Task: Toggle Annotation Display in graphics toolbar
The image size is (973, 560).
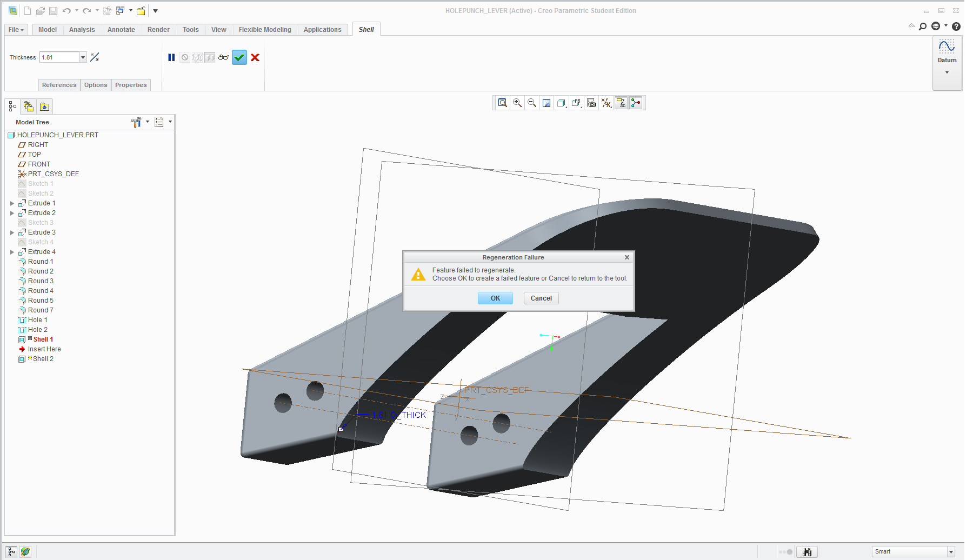Action: tap(621, 103)
